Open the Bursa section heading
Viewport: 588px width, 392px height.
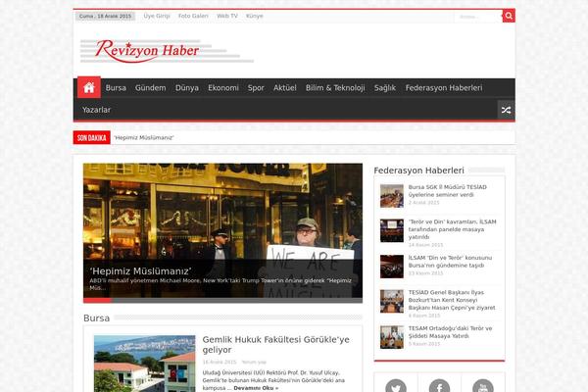(x=96, y=318)
